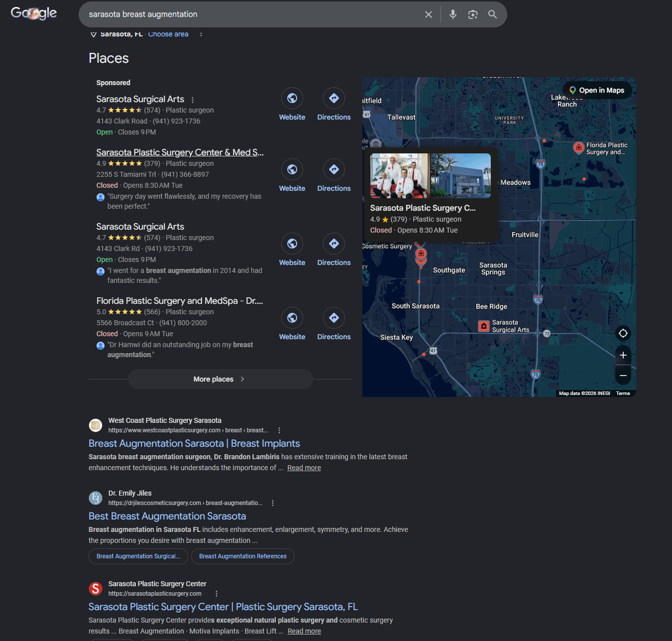Open Website icon for sponsored Sarasota Surgical Arts
Viewport: 672px width, 641px height.
tap(292, 98)
